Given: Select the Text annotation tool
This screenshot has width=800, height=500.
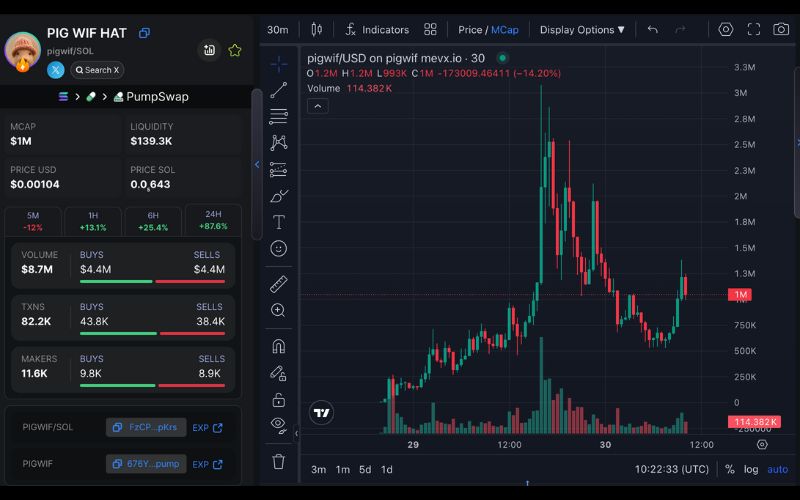Looking at the screenshot, I should tap(279, 222).
